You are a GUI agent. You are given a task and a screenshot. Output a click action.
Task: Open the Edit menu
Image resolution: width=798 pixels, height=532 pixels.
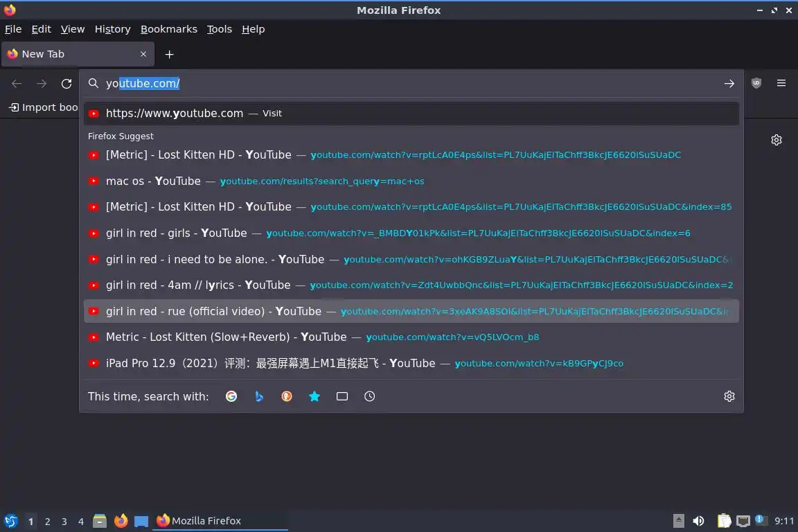tap(42, 29)
